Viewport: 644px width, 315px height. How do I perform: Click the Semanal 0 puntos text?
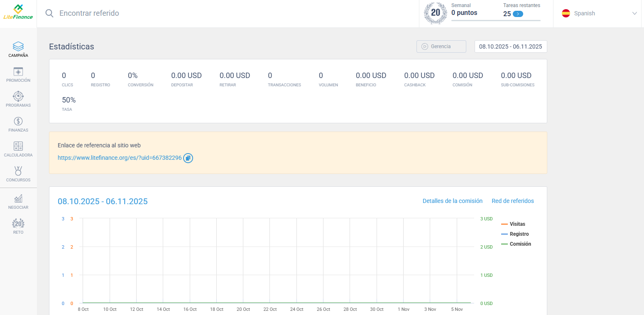pos(464,10)
